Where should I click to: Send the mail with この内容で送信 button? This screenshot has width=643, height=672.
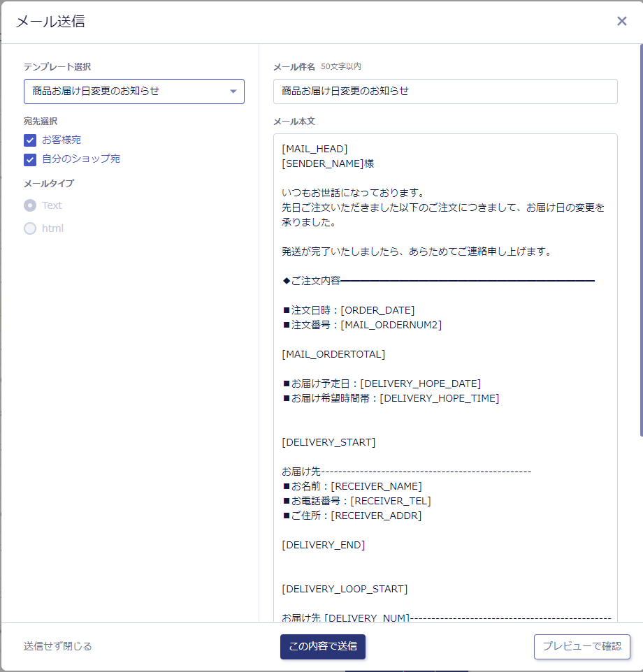click(322, 646)
